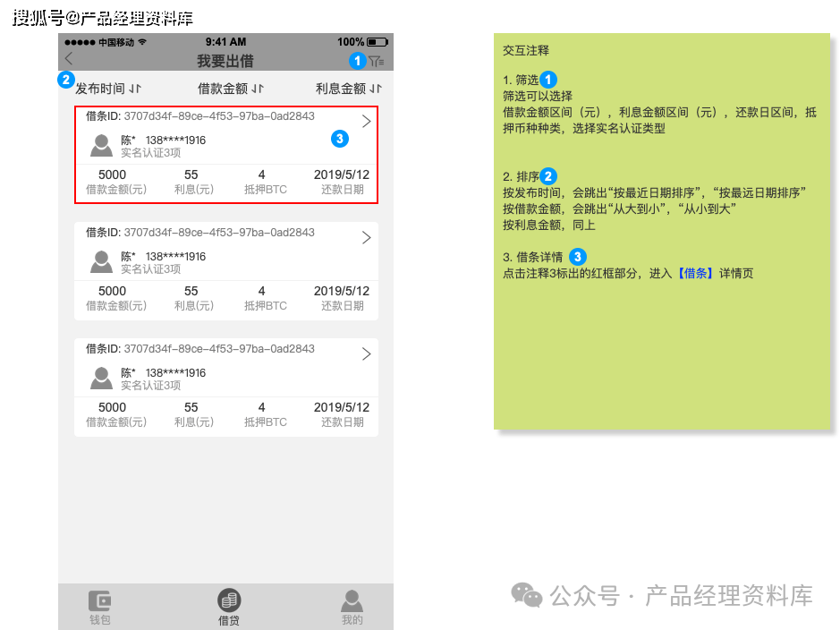
Task: Sort by 发布时间 arrows
Action: click(x=135, y=89)
